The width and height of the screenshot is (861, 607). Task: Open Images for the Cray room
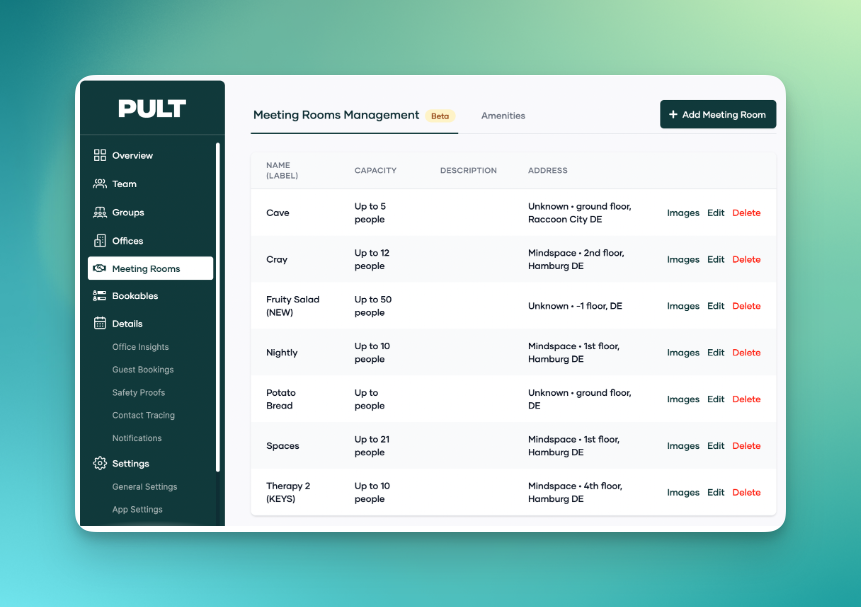point(683,260)
